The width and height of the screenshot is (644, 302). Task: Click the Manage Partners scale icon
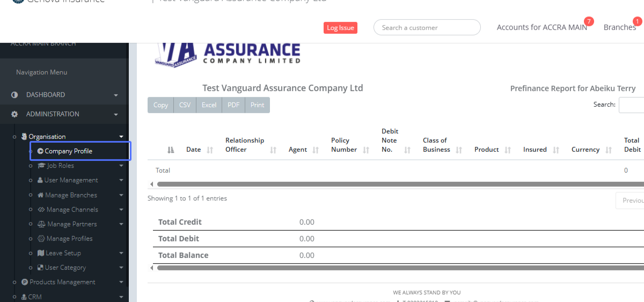pos(41,224)
